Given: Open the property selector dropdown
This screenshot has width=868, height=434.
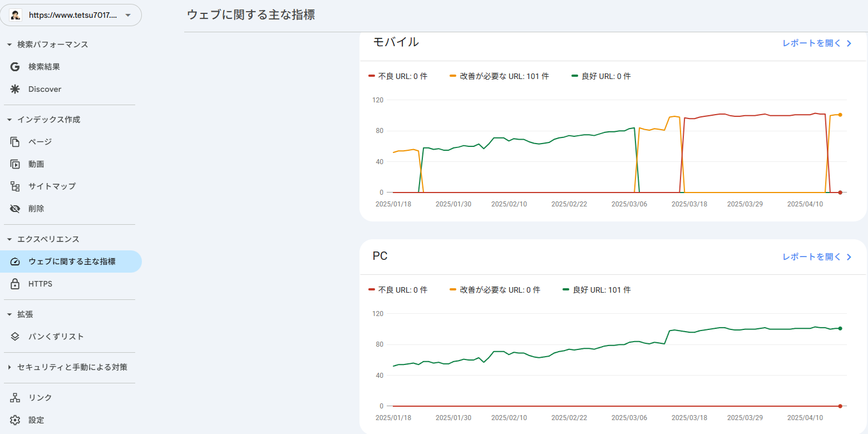Looking at the screenshot, I should click(x=71, y=16).
